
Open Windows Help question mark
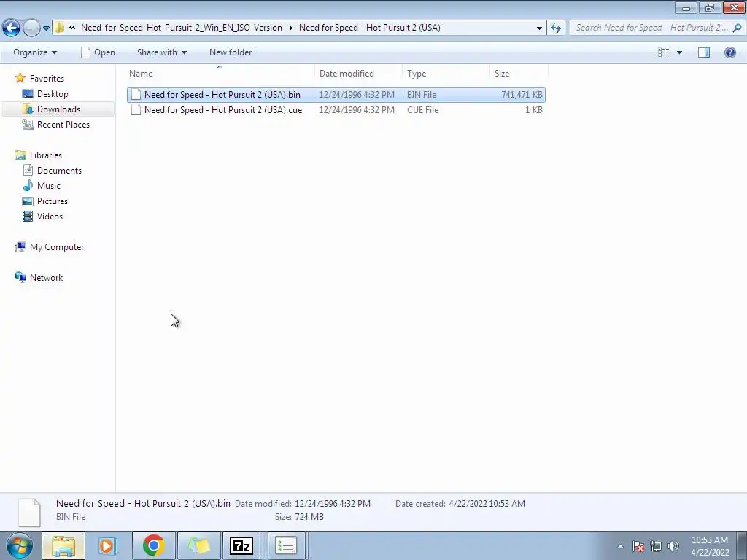point(729,52)
